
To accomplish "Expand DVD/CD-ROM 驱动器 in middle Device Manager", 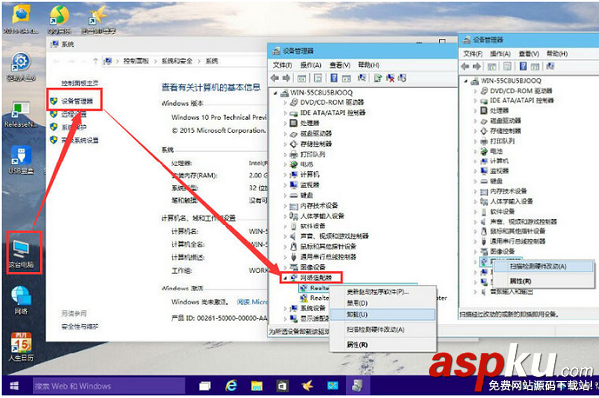I will [285, 103].
